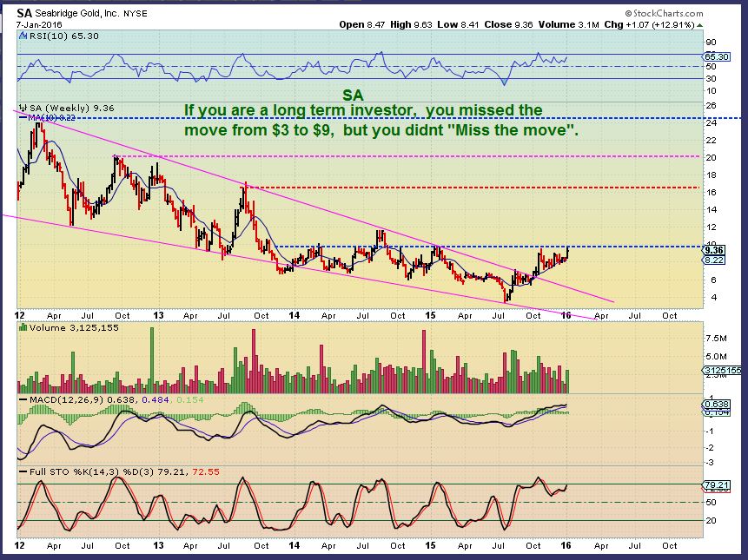Click the 5.0M volume axis tick
Viewport: 748px width, 560px height.
click(717, 356)
